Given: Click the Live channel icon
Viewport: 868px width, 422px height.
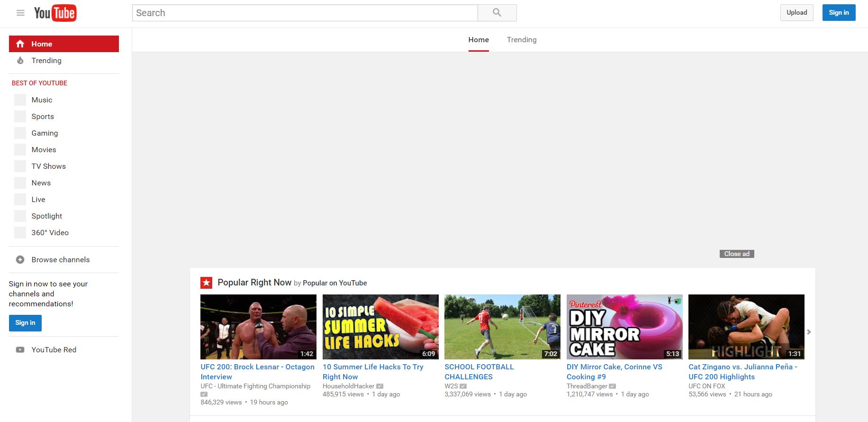Looking at the screenshot, I should click(x=20, y=200).
